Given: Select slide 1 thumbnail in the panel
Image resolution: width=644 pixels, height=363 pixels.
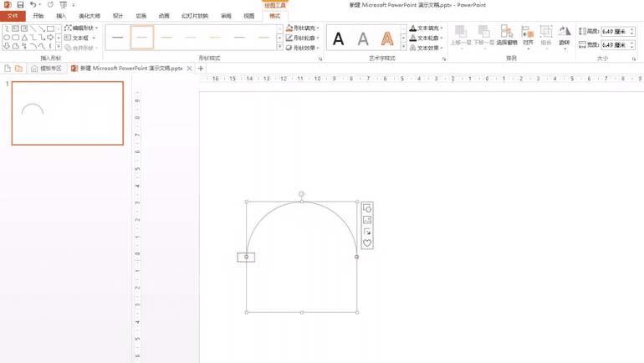Looking at the screenshot, I should (67, 113).
